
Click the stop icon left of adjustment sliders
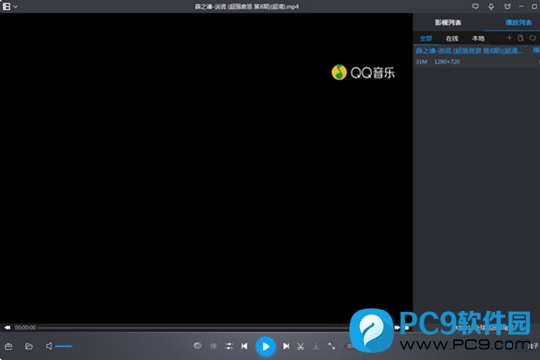214,346
